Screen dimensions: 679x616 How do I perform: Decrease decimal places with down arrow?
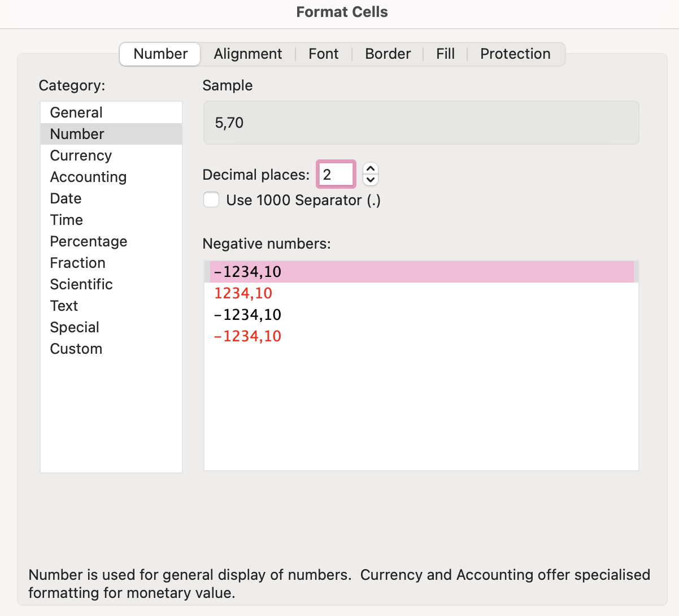click(371, 180)
